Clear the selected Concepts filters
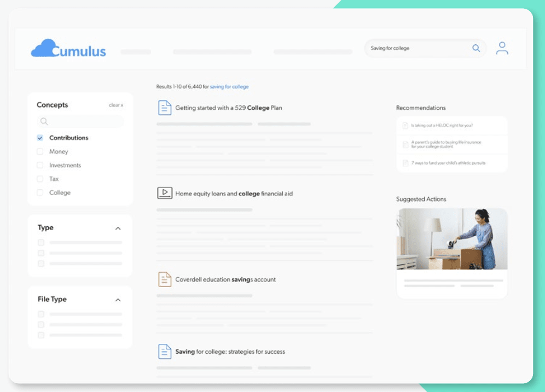 point(115,105)
